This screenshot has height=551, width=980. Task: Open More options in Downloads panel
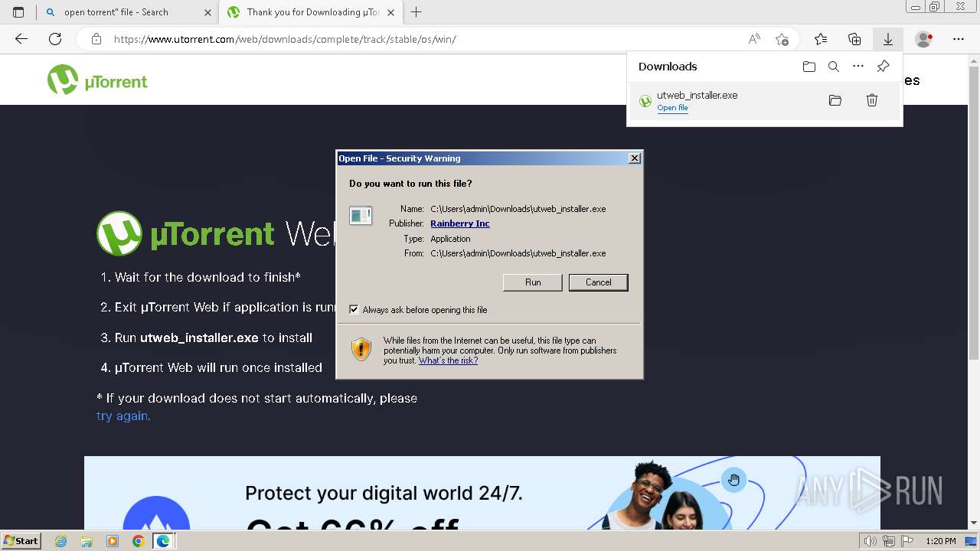(858, 67)
